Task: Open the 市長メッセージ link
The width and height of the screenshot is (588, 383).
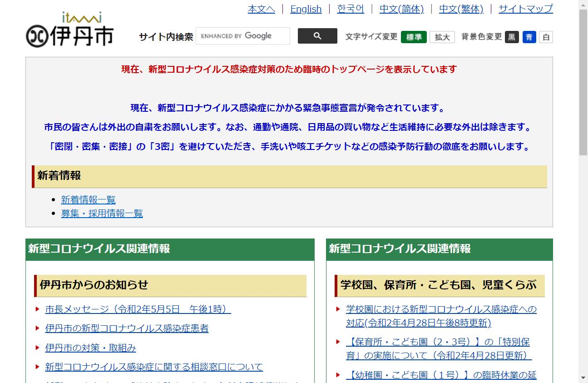Action: click(x=138, y=309)
